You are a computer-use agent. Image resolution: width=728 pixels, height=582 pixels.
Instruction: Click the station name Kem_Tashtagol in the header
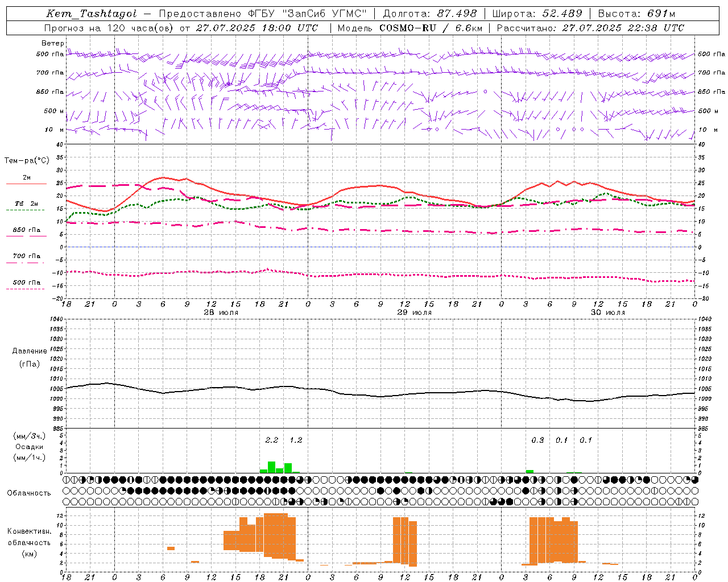(x=92, y=14)
